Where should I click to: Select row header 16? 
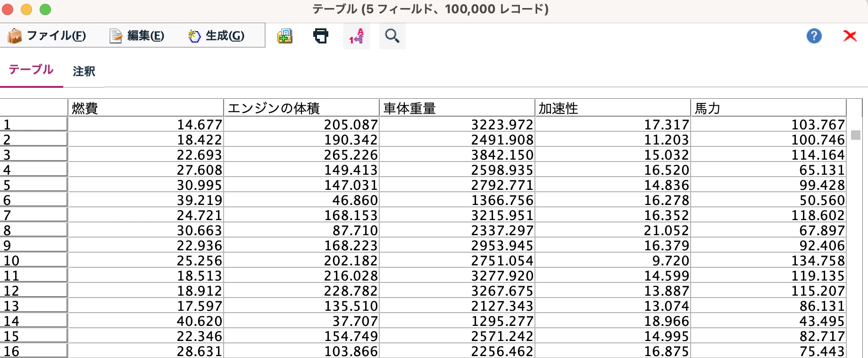click(x=33, y=351)
